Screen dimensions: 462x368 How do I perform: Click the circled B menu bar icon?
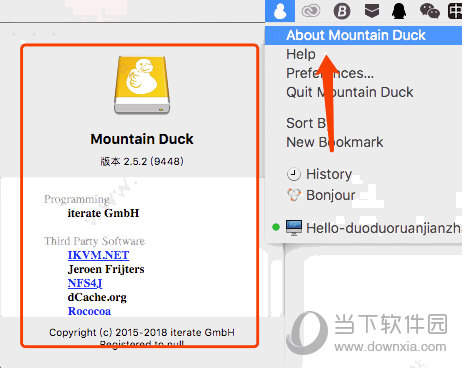(x=342, y=11)
